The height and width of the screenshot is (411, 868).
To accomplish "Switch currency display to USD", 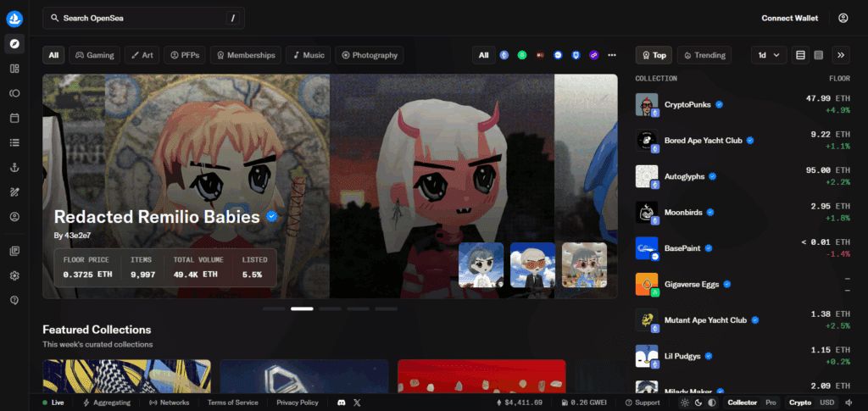I will [826, 403].
